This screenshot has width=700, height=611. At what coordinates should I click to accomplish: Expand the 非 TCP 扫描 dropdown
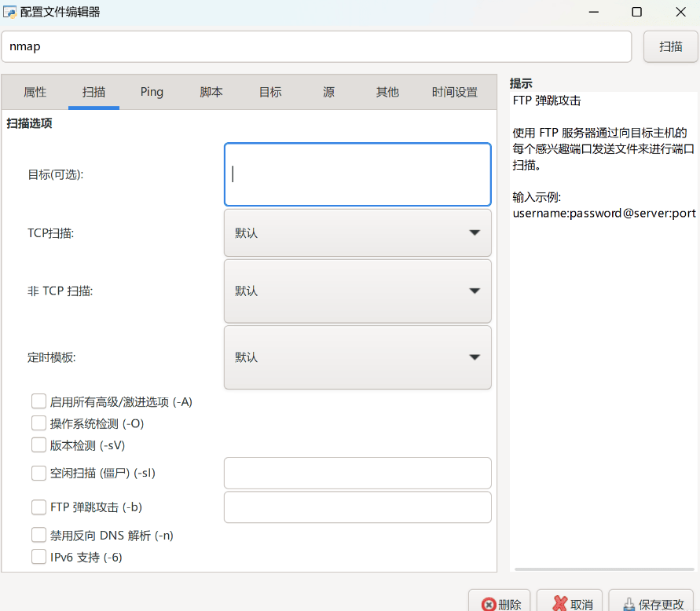(x=357, y=291)
